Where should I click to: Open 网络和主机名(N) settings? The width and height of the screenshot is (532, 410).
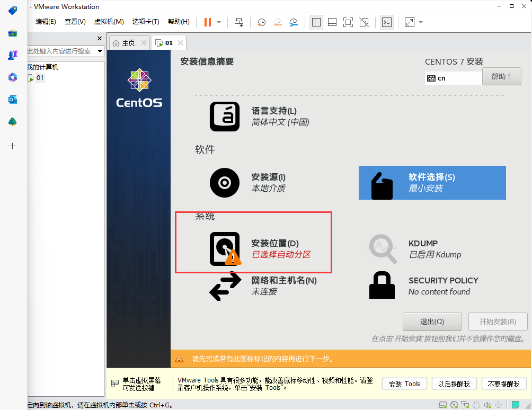(263, 286)
